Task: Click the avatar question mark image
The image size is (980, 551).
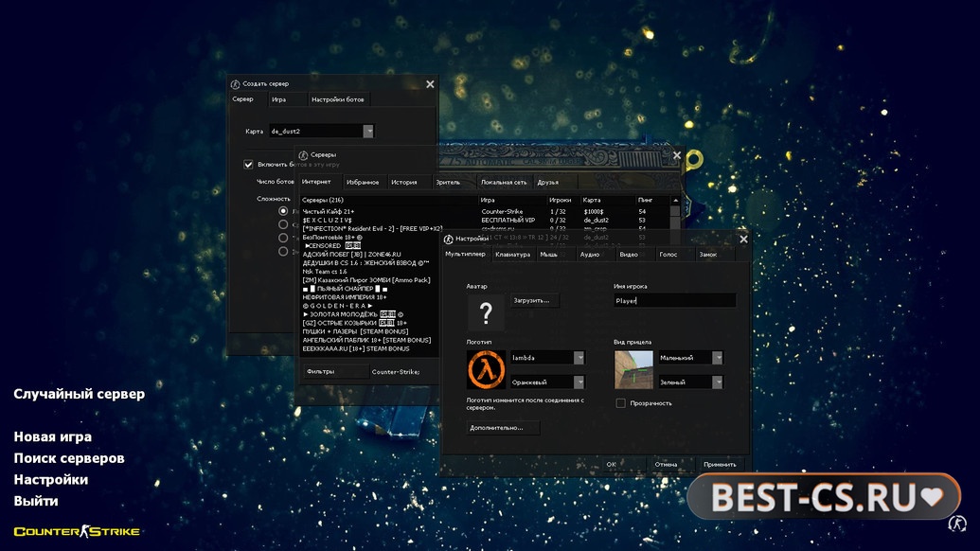Action: (486, 311)
